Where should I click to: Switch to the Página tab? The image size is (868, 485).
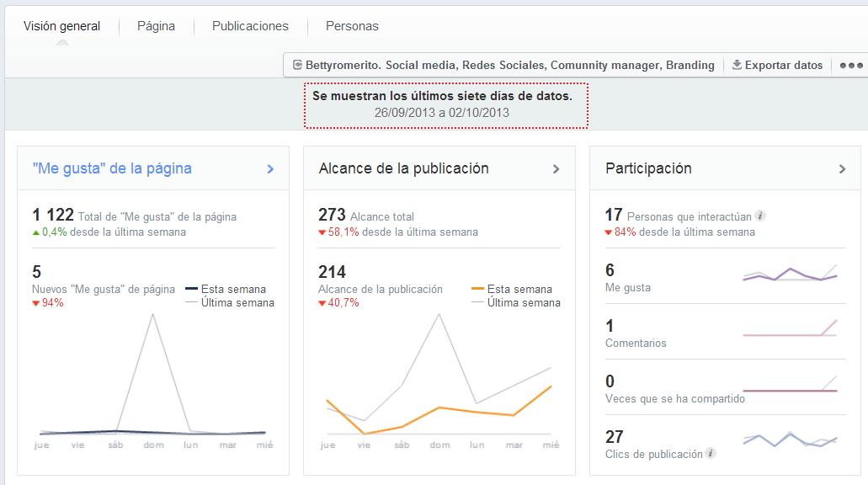[x=156, y=26]
